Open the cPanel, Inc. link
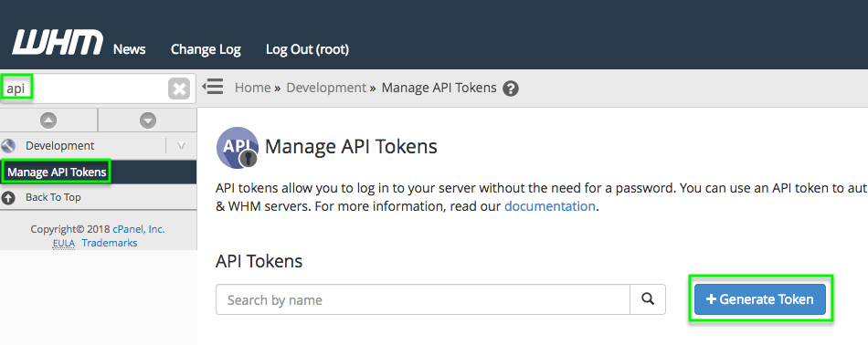 coord(139,229)
